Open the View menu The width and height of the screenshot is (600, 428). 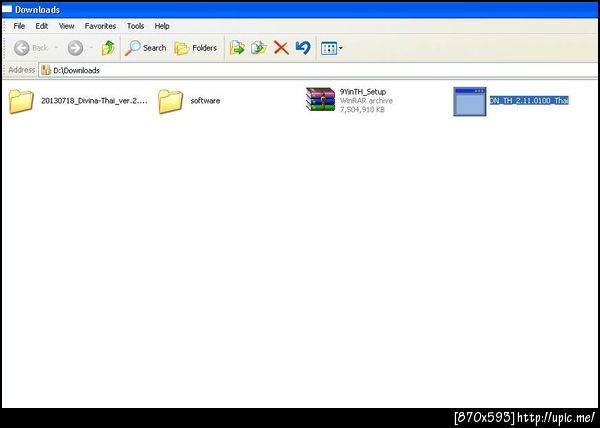(67, 26)
